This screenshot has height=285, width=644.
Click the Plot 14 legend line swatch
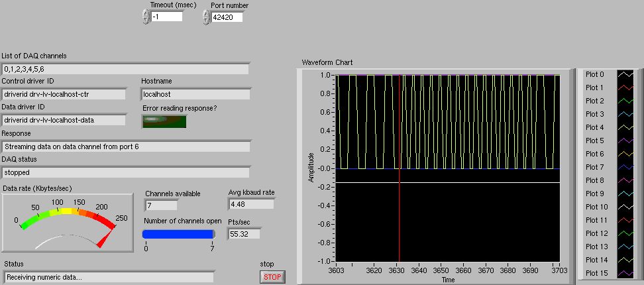click(625, 260)
